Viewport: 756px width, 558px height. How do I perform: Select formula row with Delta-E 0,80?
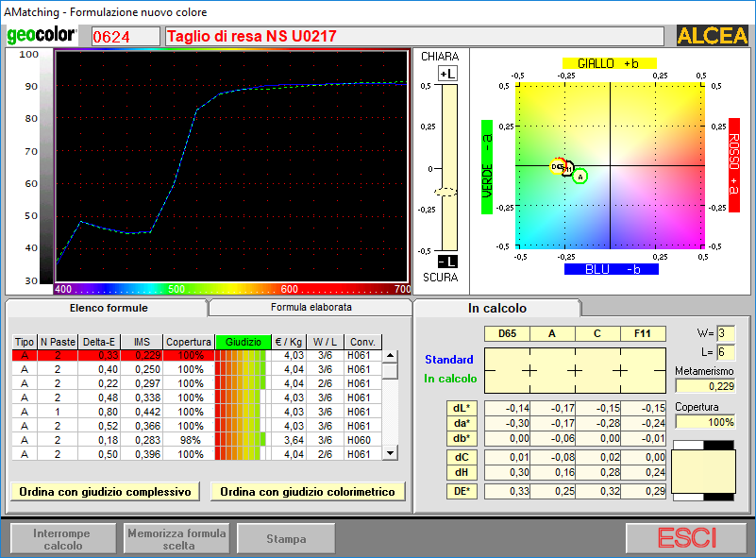click(196, 412)
